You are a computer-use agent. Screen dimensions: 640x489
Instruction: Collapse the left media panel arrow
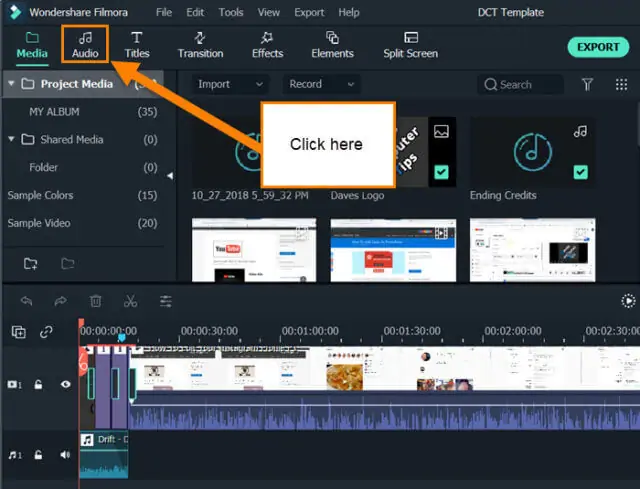coord(170,176)
